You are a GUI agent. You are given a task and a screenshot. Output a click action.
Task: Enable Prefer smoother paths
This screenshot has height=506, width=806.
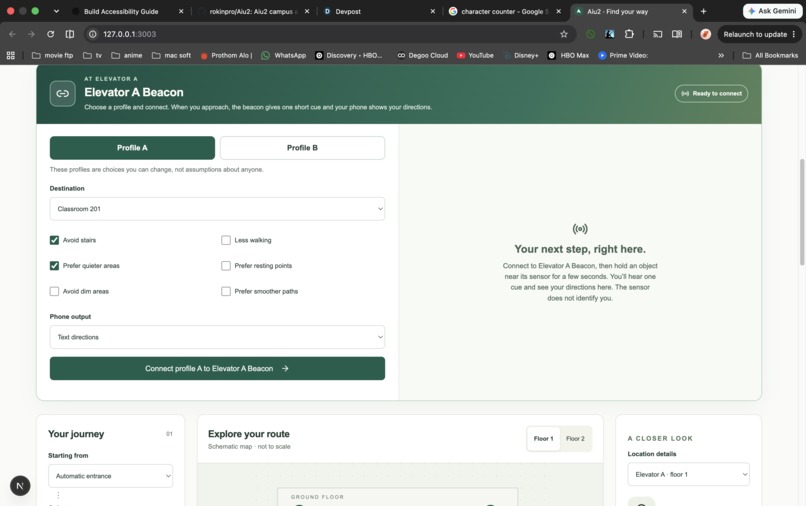click(x=226, y=292)
